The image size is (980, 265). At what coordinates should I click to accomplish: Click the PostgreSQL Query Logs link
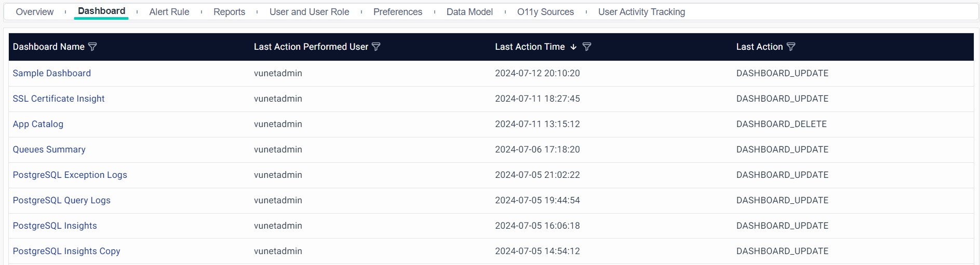point(62,200)
